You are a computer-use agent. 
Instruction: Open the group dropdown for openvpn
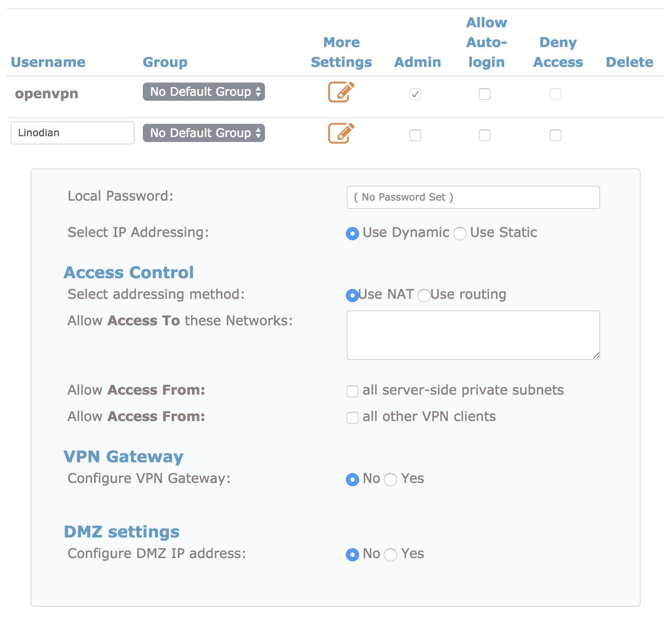[203, 92]
